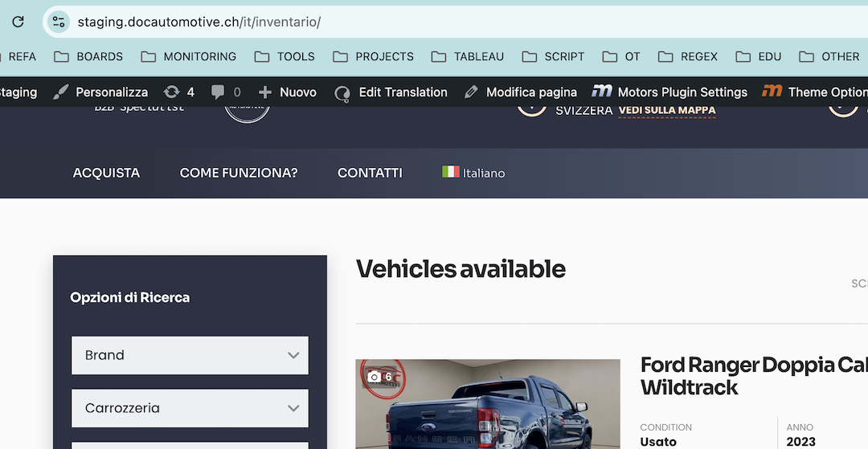Viewport: 868px width, 449px height.
Task: Open Personalizza in the WordPress admin bar
Action: point(100,92)
